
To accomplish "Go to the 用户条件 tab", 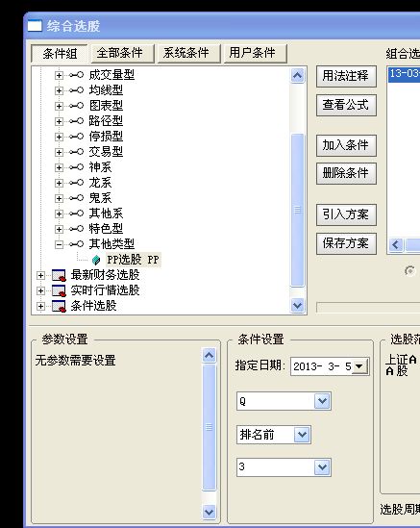I will 255,54.
